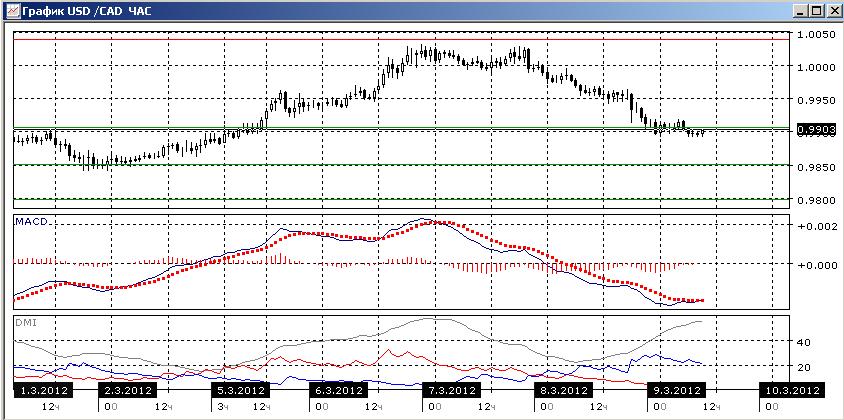Click the +0.000 MACD scale value
This screenshot has height=420, width=844.
coord(817,265)
